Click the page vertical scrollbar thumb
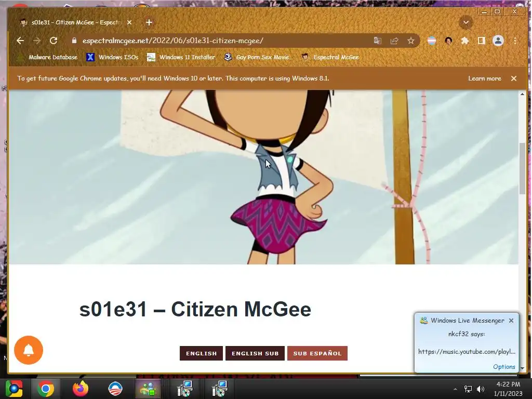Viewport: 532px width, 399px height. 522,169
